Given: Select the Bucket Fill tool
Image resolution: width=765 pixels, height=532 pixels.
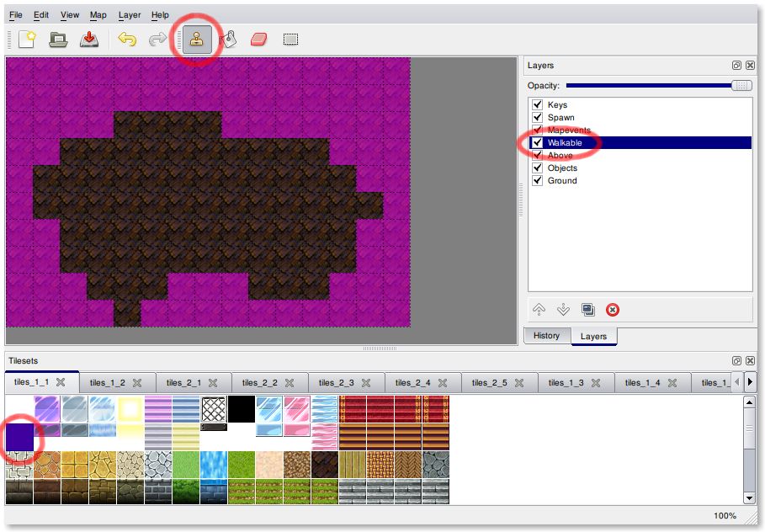Looking at the screenshot, I should click(228, 40).
